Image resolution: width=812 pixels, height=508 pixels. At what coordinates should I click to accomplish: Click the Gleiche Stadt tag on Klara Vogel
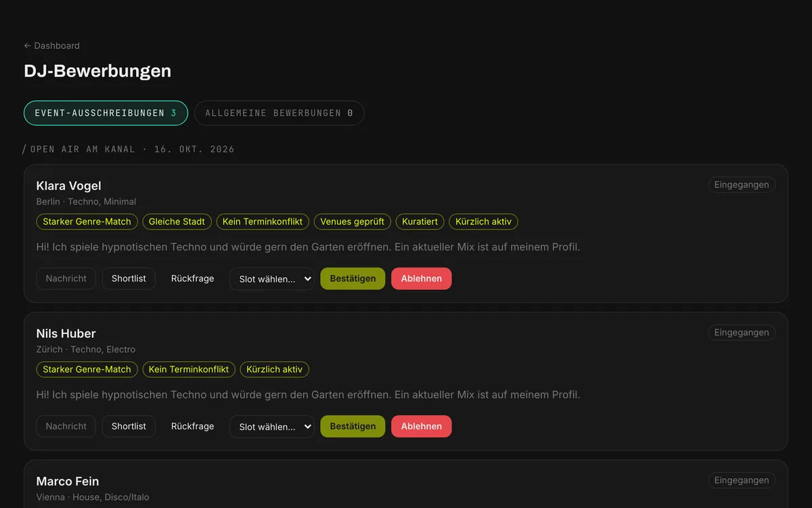(177, 221)
